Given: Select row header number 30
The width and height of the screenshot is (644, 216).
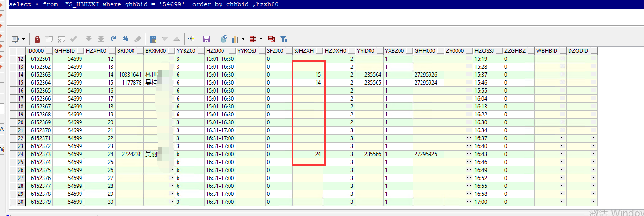Looking at the screenshot, I should pyautogui.click(x=21, y=202).
